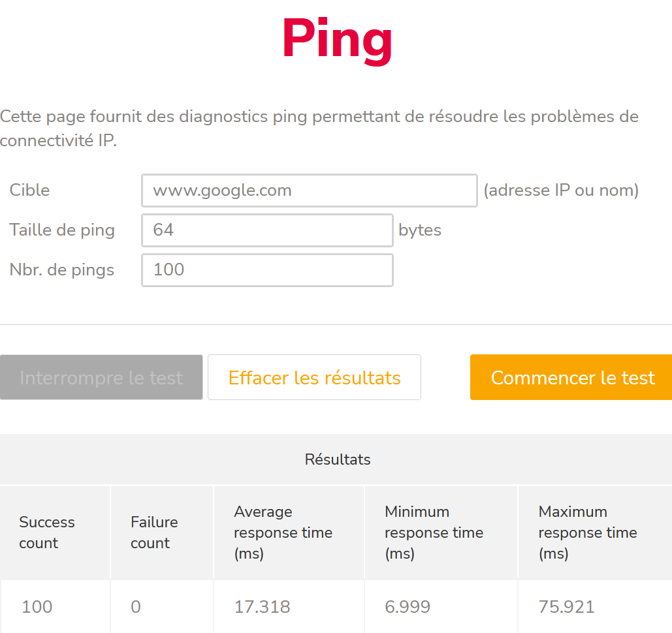Click the Average response time header
672x633 pixels.
(x=283, y=533)
